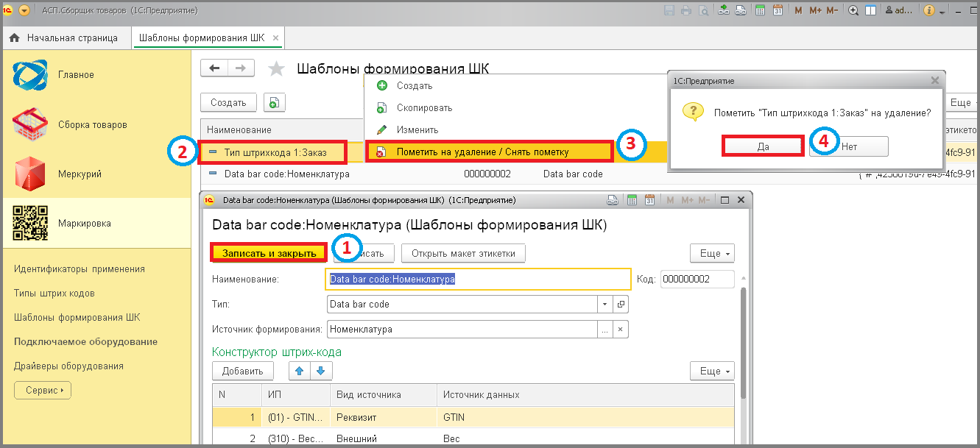980x448 pixels.
Task: Click the open-form icon next to Тип field
Action: pos(621,304)
